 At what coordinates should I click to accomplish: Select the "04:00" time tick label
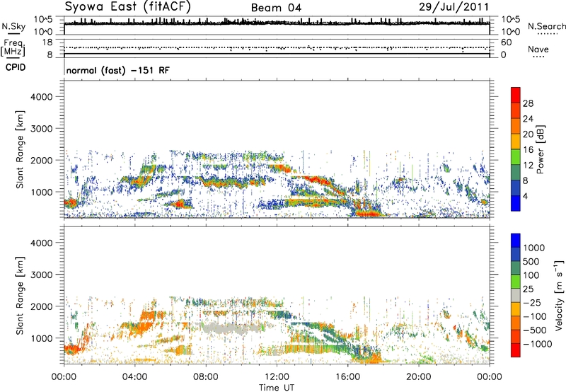[x=134, y=377]
